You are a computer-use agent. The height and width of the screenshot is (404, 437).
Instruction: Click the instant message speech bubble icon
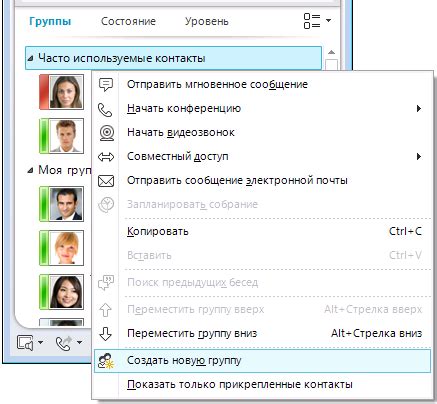[106, 85]
